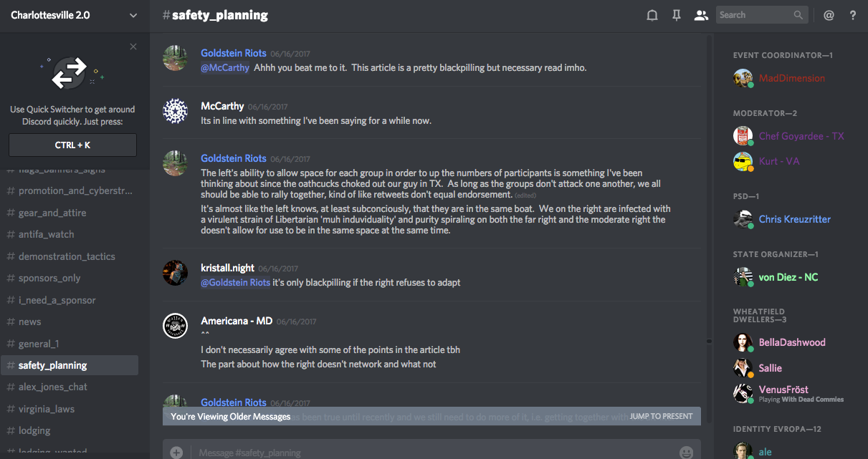The image size is (868, 459).
Task: Close the Quick Switcher tip
Action: click(133, 47)
